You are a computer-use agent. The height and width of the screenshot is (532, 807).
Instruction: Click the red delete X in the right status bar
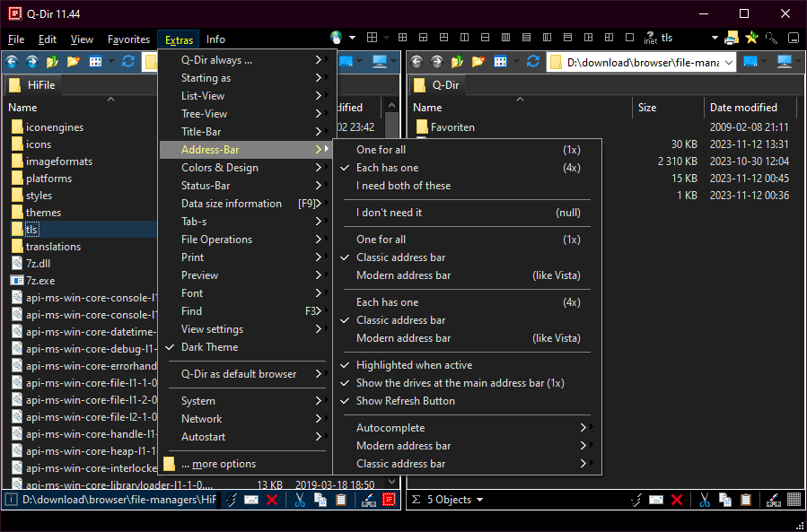pos(677,500)
